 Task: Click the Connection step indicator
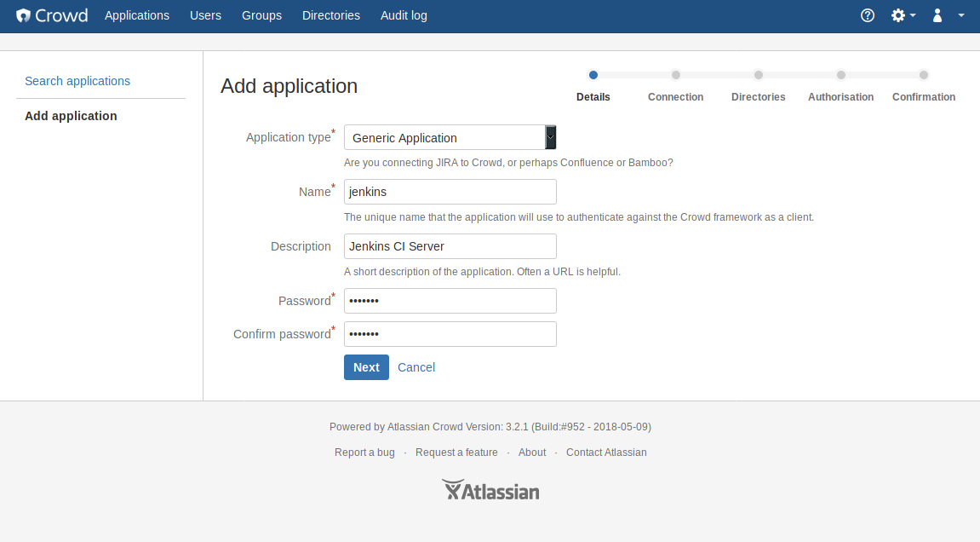676,86
